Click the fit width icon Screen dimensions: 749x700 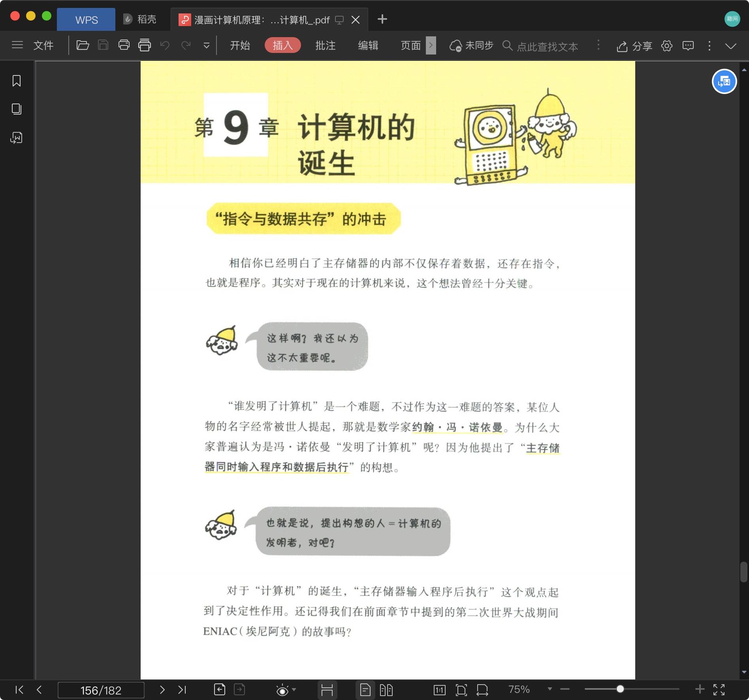click(482, 690)
